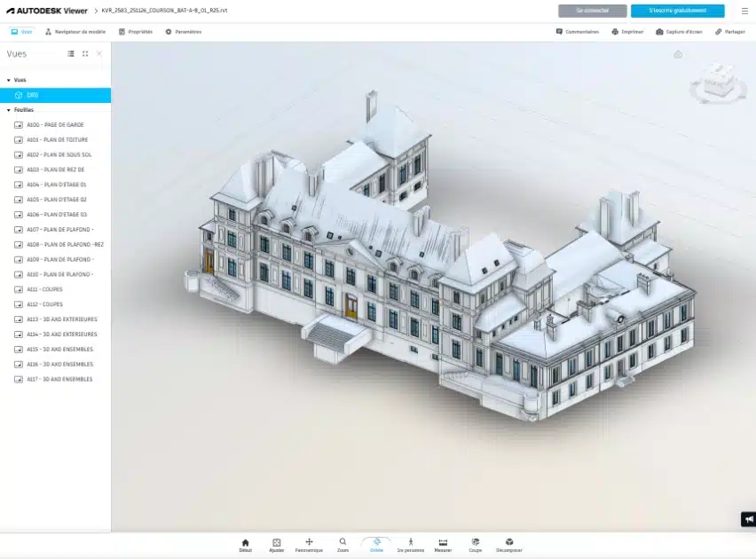Click S'inscrire gratuitement button
This screenshot has height=559, width=756.
pos(677,11)
